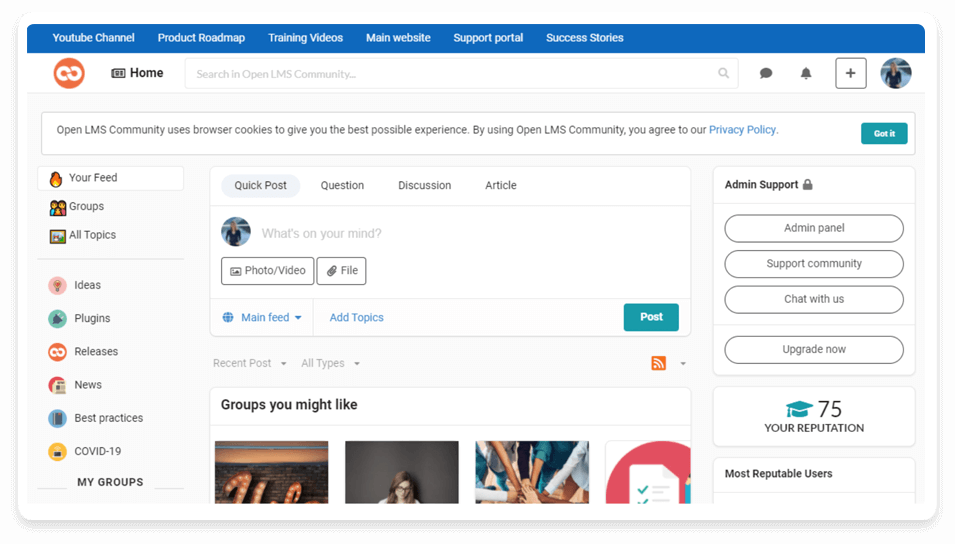Click the Your Feed sidebar label

tap(93, 178)
